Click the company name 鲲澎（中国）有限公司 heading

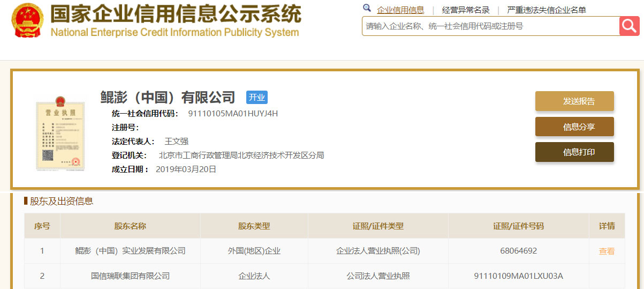pos(168,97)
